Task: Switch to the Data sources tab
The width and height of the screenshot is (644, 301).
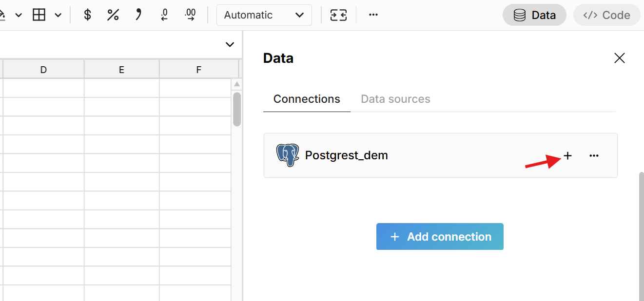Action: tap(395, 99)
